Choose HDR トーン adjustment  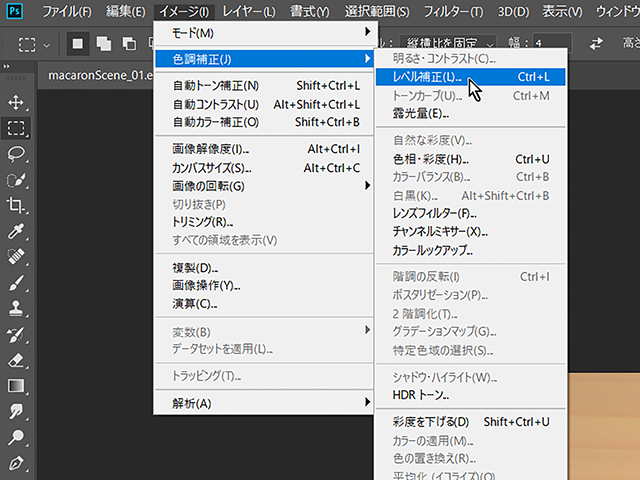point(471,395)
